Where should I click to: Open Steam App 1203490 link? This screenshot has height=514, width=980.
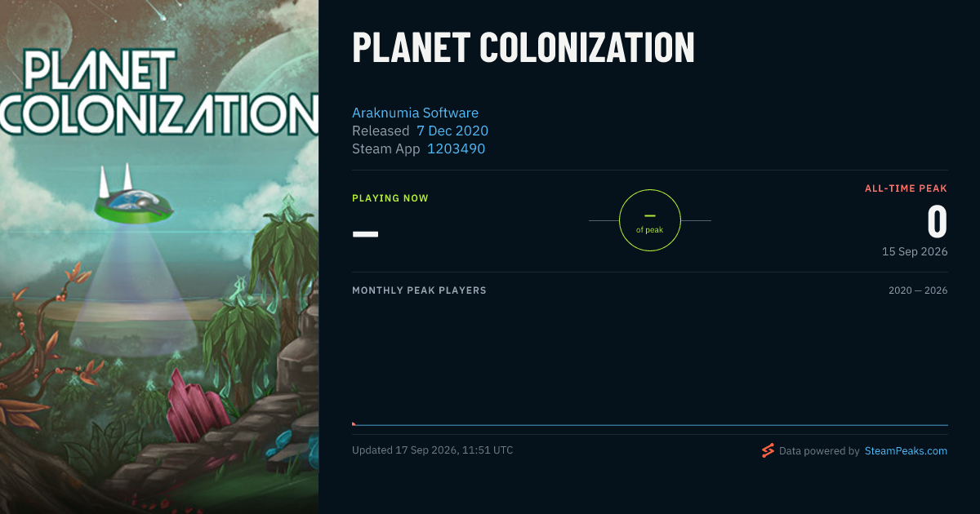[x=456, y=148]
